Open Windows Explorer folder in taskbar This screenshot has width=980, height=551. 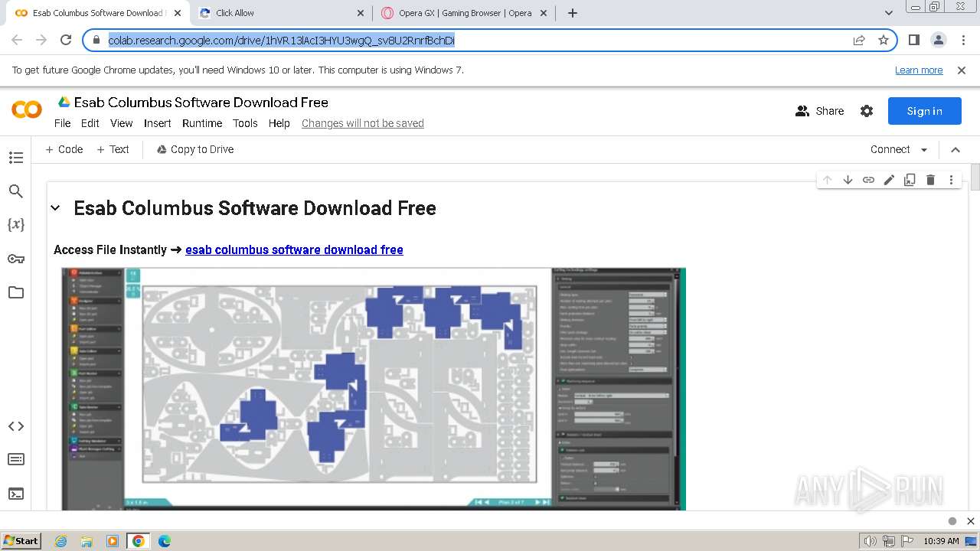point(87,541)
